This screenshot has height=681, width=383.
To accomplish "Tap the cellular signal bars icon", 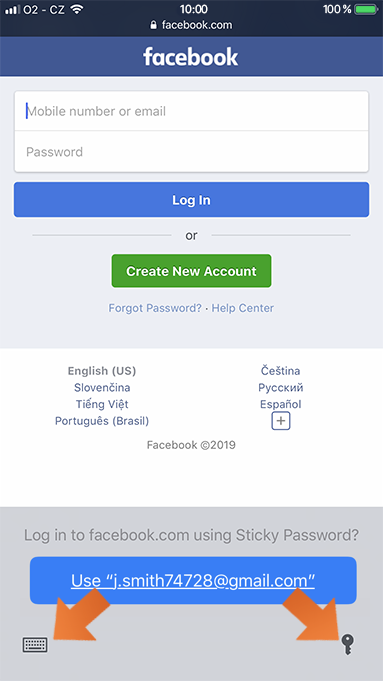I will [12, 10].
